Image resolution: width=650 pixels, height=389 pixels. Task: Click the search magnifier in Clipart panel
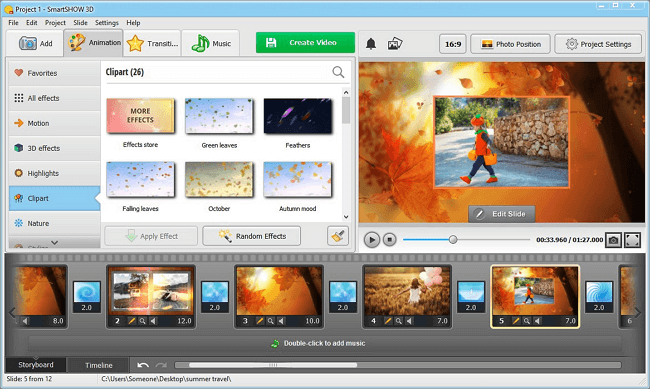coord(338,72)
